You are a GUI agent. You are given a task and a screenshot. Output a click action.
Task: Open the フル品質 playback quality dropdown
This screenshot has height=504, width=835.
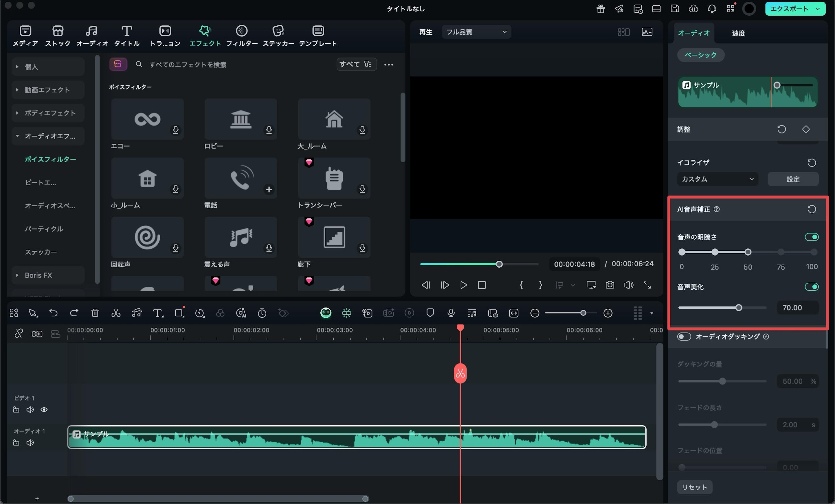click(x=476, y=32)
